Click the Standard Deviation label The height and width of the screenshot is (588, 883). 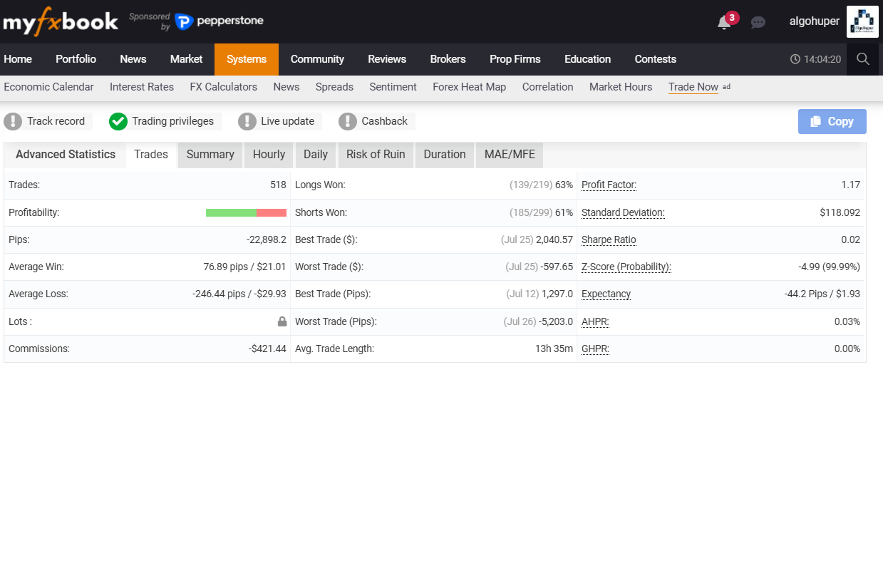(623, 212)
